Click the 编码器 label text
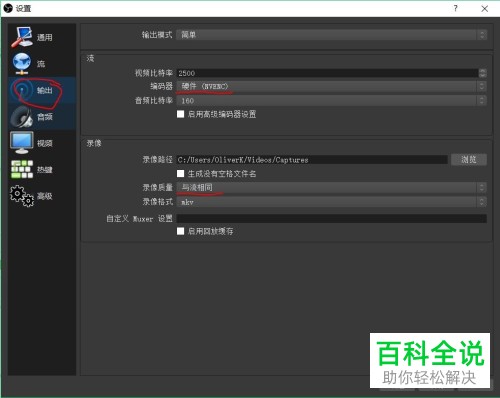The image size is (500, 398). [161, 86]
